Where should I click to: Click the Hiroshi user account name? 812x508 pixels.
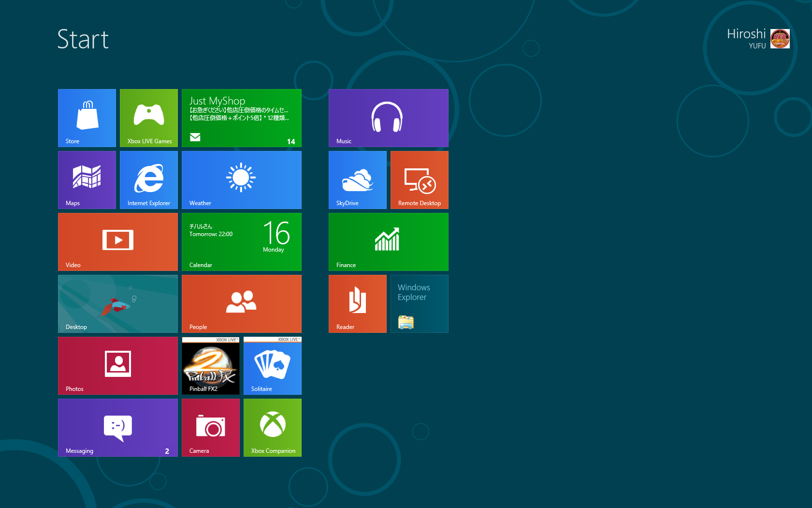746,34
